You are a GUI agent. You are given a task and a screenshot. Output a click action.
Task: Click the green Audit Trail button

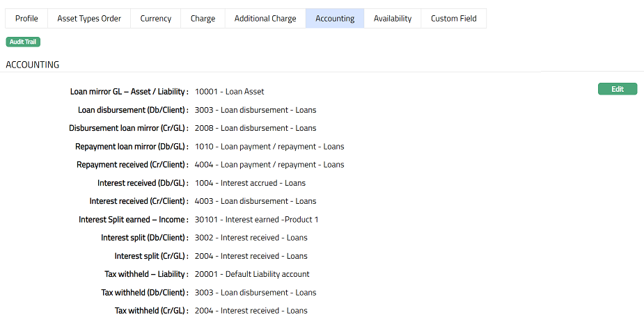click(x=24, y=42)
